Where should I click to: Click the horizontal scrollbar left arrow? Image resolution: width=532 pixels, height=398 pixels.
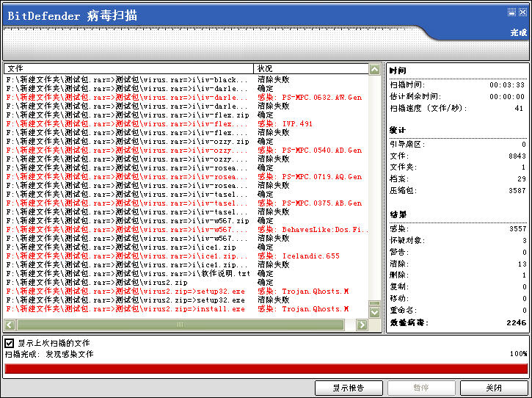[10, 325]
